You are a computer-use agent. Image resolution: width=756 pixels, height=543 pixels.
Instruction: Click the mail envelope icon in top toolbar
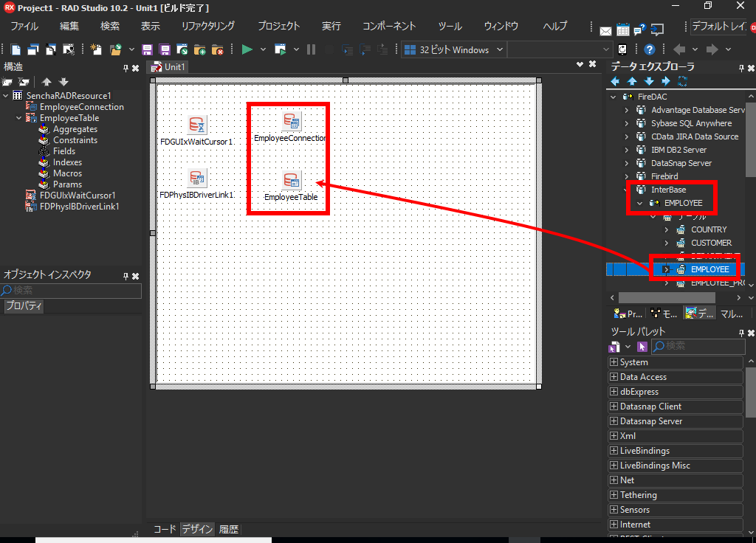point(605,31)
